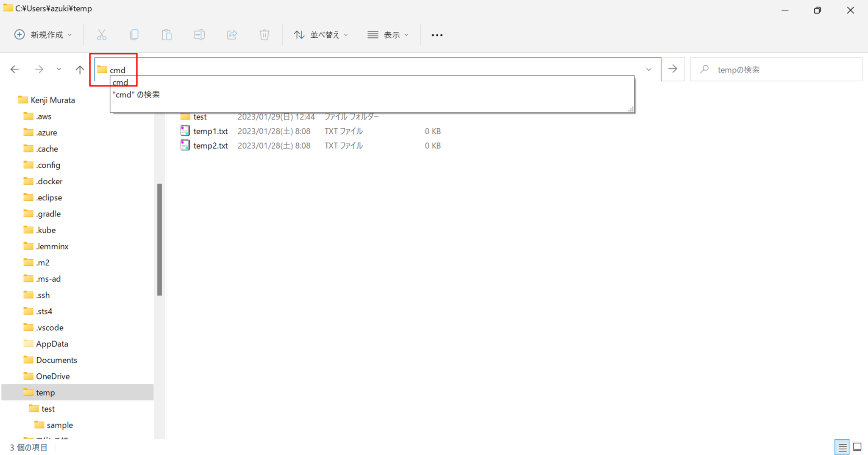Click the Cut scissors icon
This screenshot has width=868, height=455.
(x=101, y=35)
